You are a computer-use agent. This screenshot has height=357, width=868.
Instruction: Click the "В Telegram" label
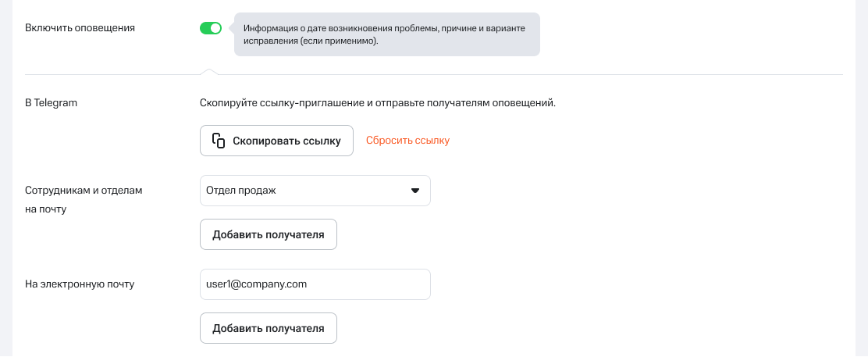[52, 103]
